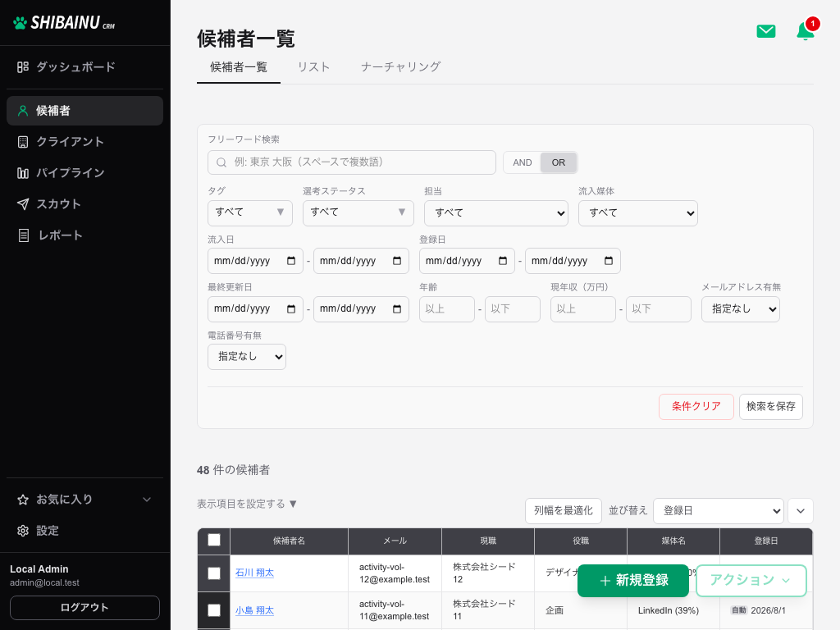The height and width of the screenshot is (630, 840).
Task: Toggle the sort direction chevron button
Action: pyautogui.click(x=801, y=511)
